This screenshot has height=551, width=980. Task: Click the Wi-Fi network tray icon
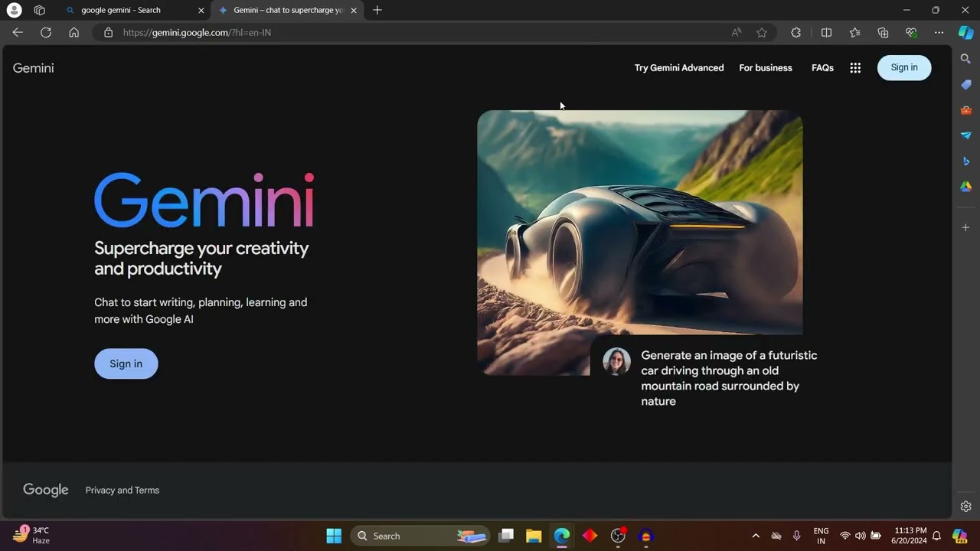845,536
